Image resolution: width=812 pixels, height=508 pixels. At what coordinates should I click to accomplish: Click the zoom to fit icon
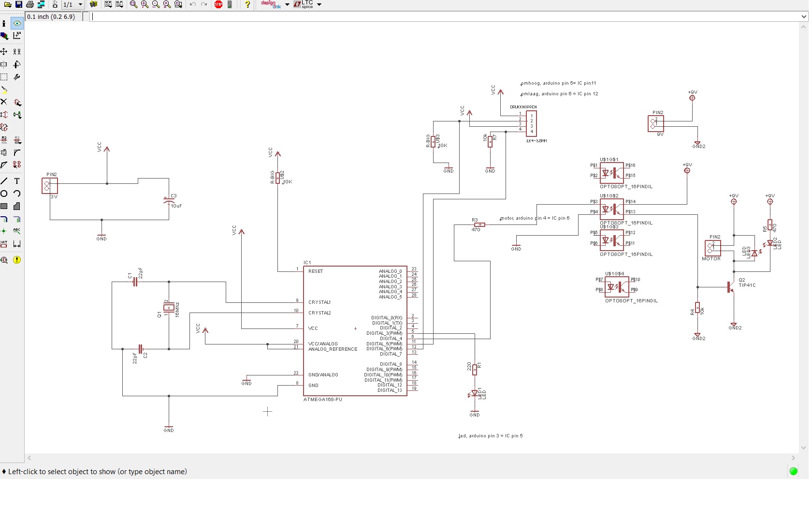pos(134,4)
